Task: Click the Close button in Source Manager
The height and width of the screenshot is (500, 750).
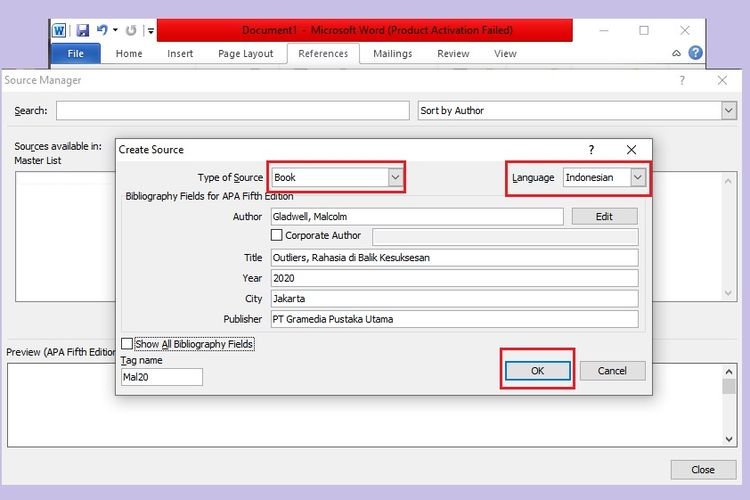Action: 703,470
